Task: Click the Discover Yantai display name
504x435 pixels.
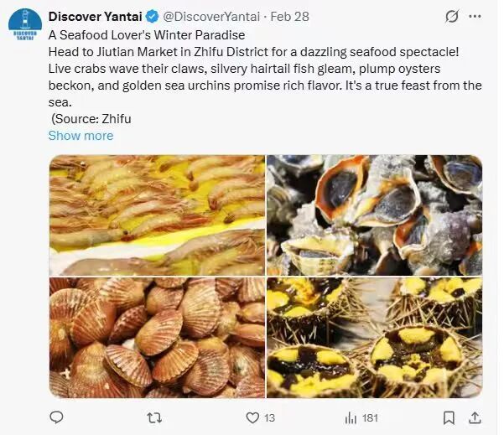Action: click(95, 17)
